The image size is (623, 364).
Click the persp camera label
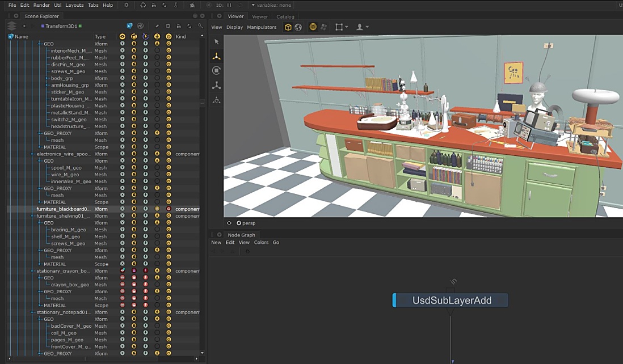249,223
